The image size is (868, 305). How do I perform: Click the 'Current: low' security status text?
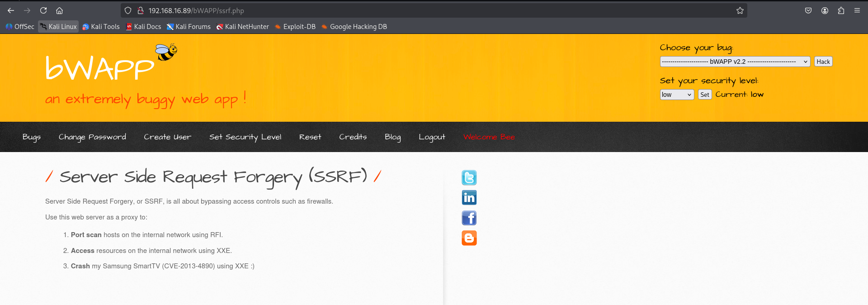(x=740, y=95)
